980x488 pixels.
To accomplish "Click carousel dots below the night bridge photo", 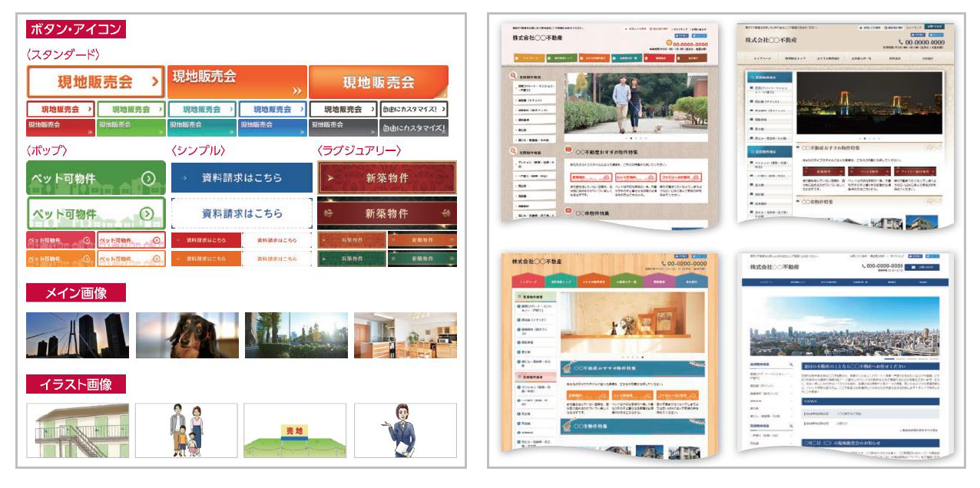I will pos(868,139).
